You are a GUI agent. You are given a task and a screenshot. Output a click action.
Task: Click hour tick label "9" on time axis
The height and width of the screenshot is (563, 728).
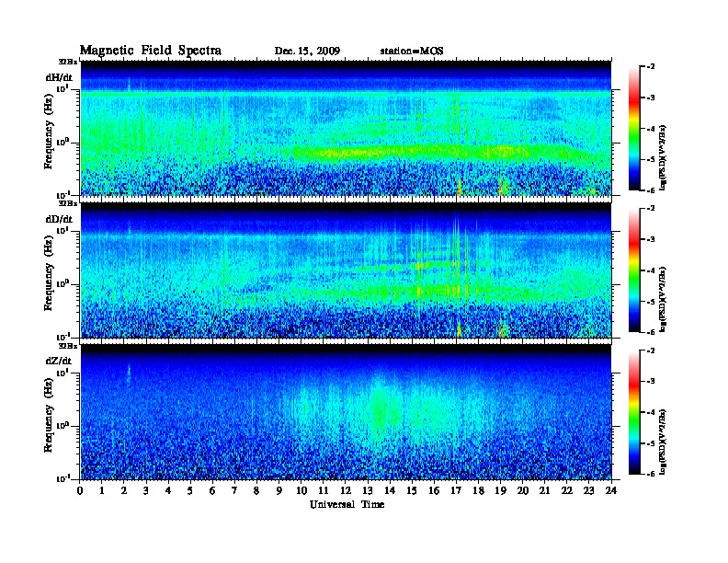pos(279,491)
